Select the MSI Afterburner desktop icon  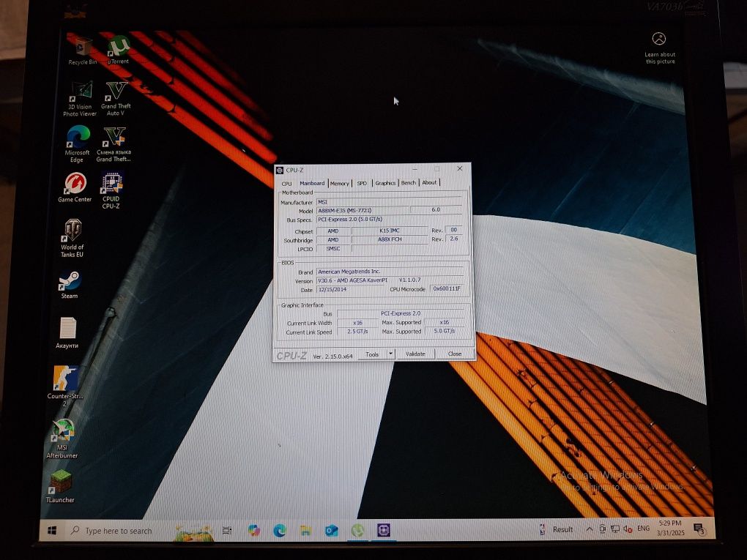point(62,438)
